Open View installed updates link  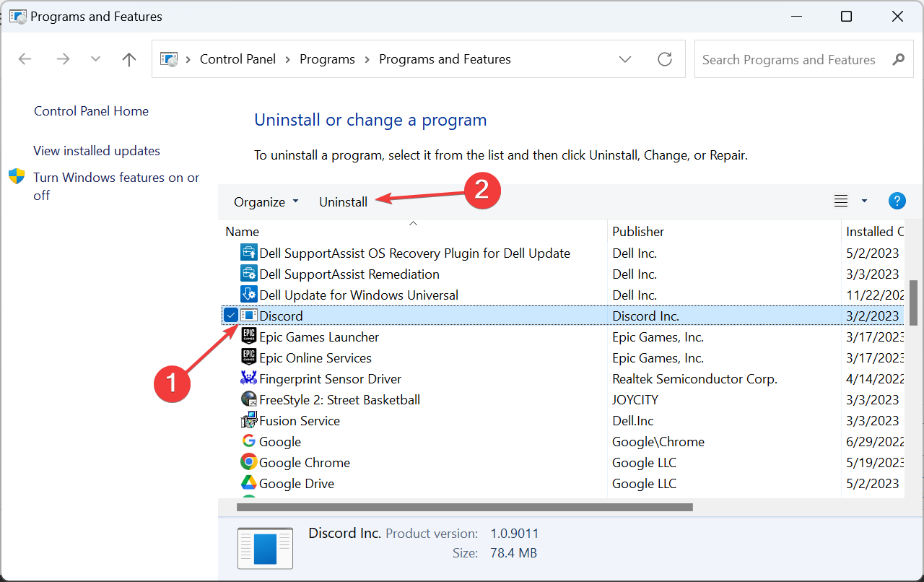[x=97, y=150]
